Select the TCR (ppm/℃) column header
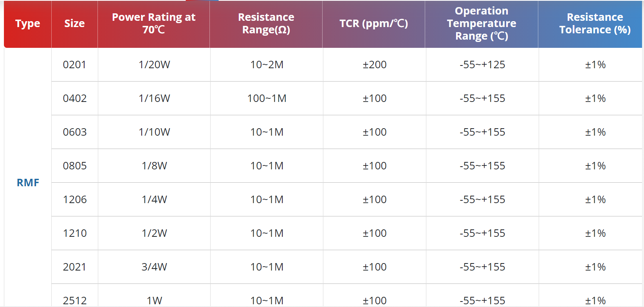 click(x=374, y=24)
